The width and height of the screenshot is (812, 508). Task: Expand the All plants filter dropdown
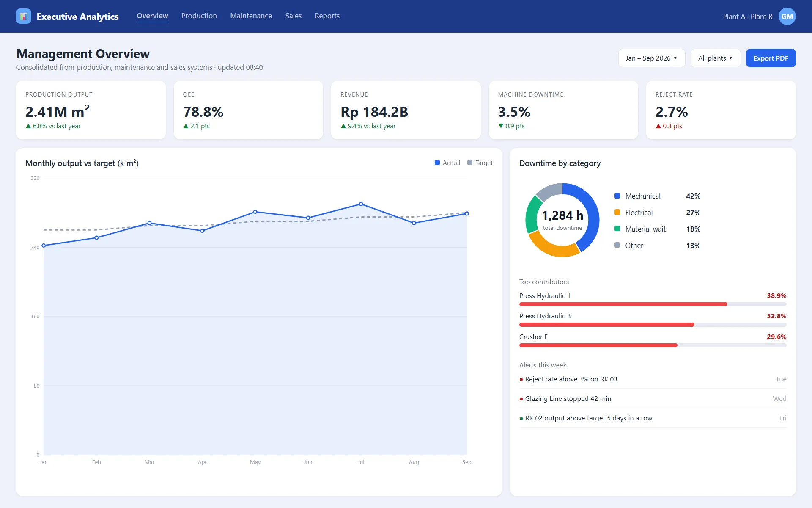pos(715,58)
